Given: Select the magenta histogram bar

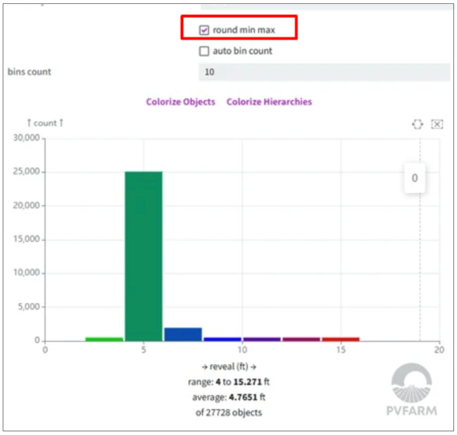Looking at the screenshot, I should point(301,339).
